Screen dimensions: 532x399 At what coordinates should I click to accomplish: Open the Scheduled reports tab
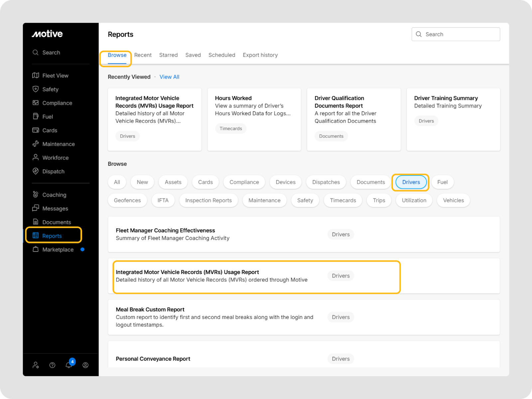pos(221,55)
